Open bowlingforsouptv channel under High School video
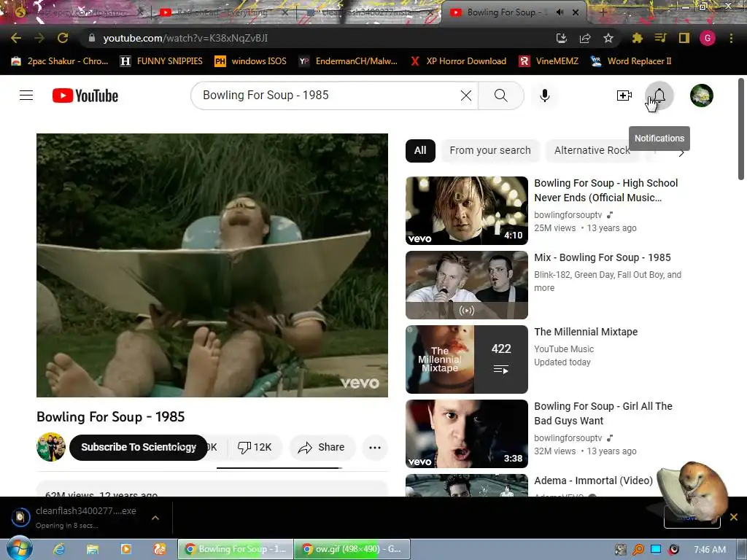This screenshot has height=560, width=747. point(568,215)
